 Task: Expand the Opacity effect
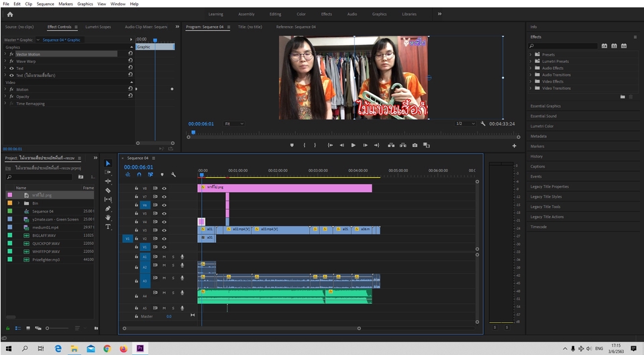(x=5, y=96)
